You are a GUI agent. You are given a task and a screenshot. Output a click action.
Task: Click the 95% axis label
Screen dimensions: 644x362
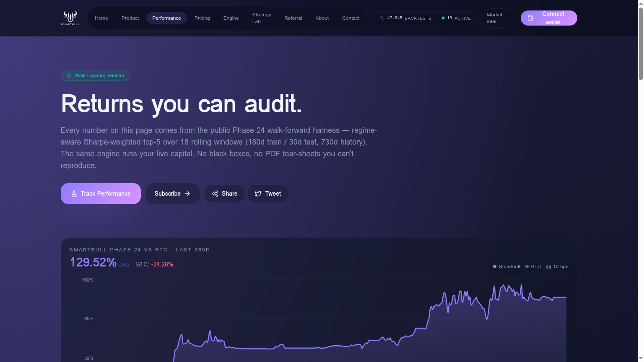click(89, 318)
